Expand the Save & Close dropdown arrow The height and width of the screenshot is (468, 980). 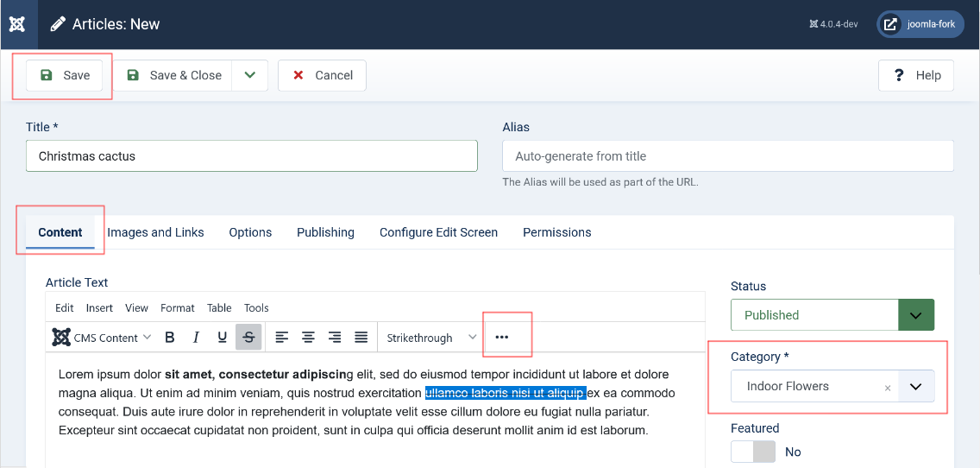[x=250, y=75]
